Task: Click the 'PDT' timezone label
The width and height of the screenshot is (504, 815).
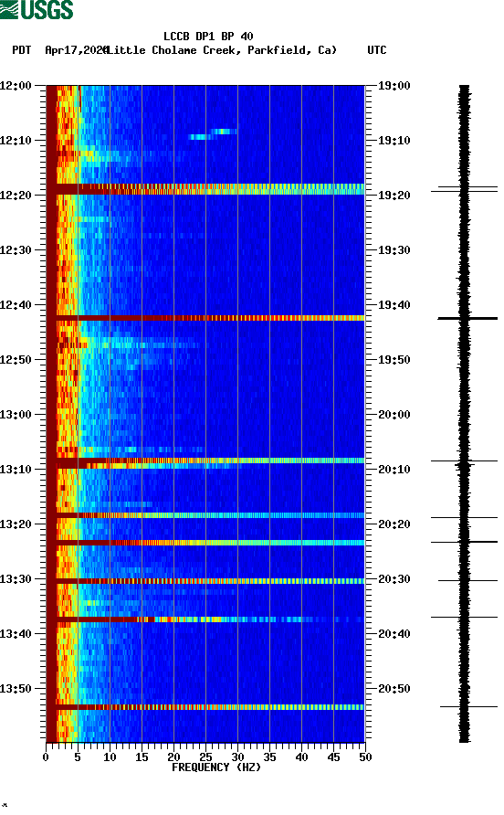Action: point(22,50)
